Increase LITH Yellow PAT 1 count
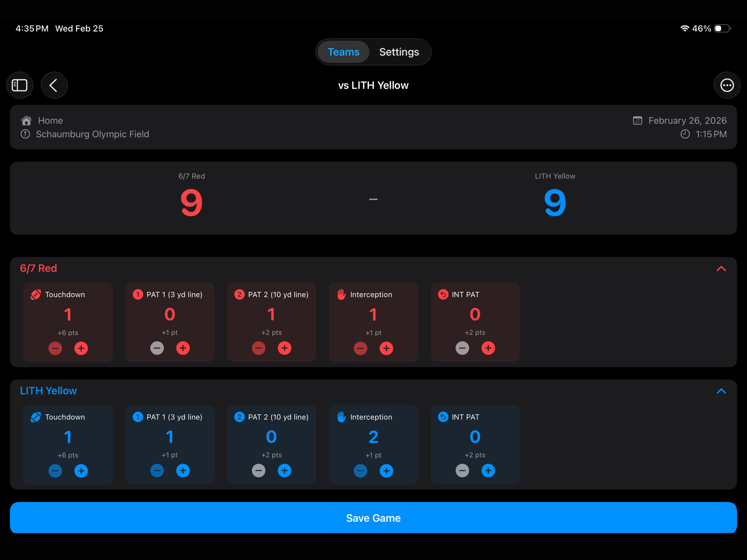The height and width of the screenshot is (560, 747). tap(183, 471)
